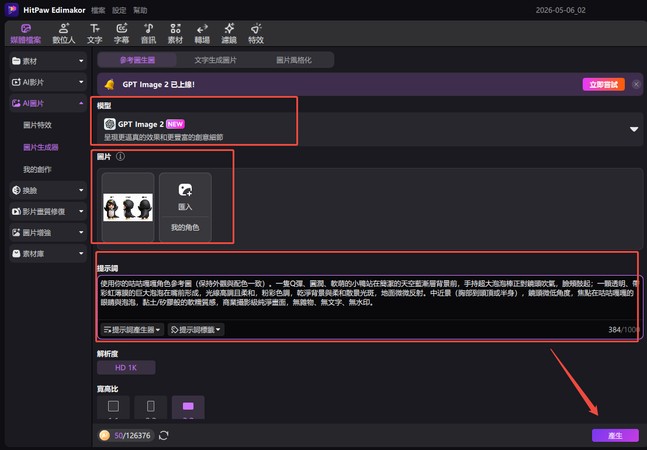Choose the square aspect ratio
647x450 pixels.
pyautogui.click(x=113, y=407)
